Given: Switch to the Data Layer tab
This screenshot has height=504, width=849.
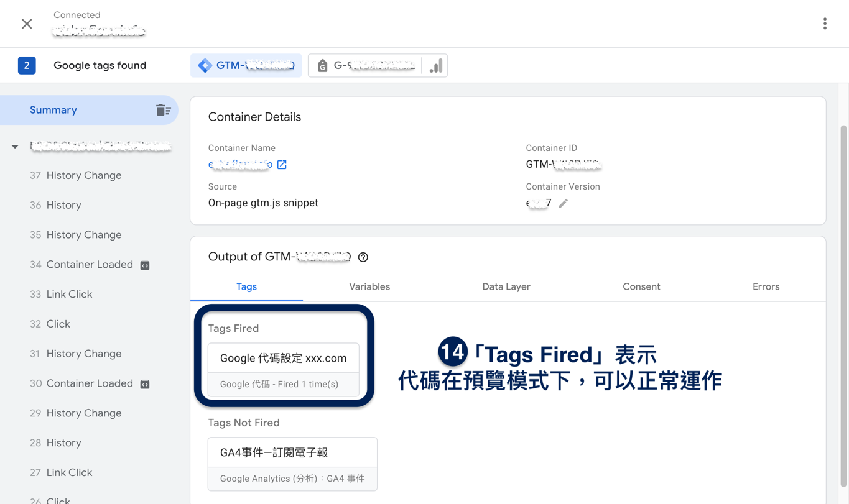Looking at the screenshot, I should click(506, 286).
